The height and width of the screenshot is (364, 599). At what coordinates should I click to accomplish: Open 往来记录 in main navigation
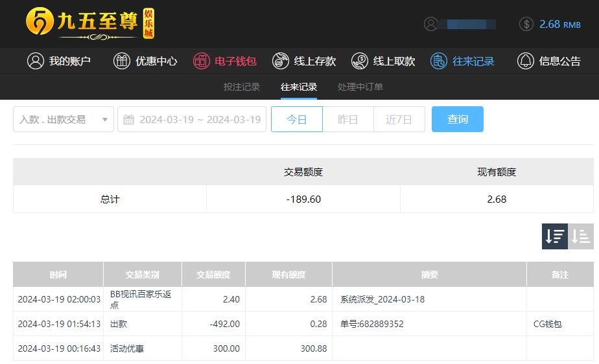[462, 61]
